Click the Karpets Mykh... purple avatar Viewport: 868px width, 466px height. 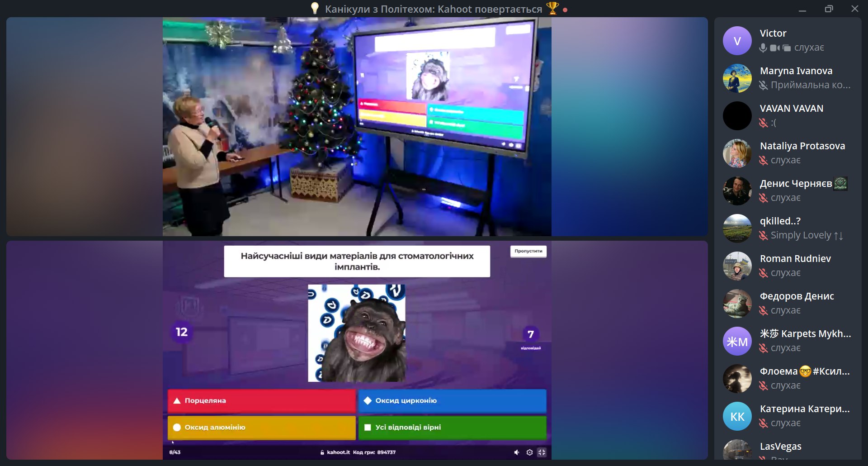737,341
